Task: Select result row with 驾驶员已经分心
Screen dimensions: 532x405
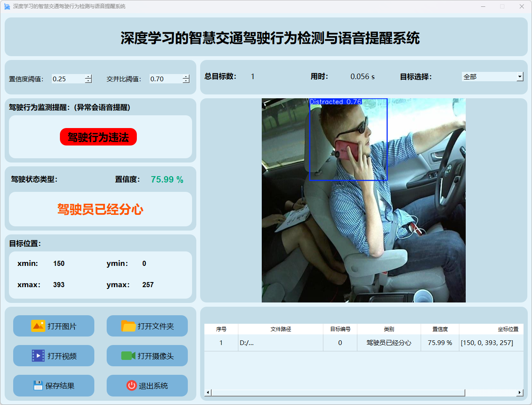Action: tap(389, 343)
